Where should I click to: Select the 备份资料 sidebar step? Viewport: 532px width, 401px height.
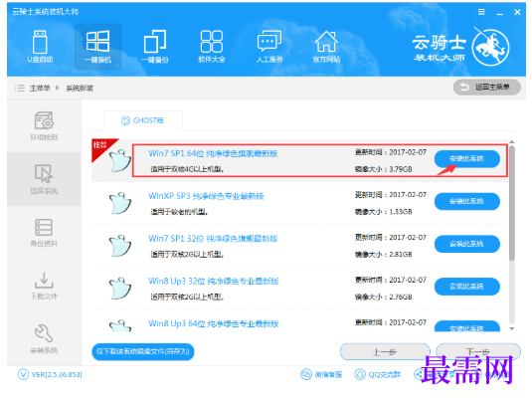pyautogui.click(x=44, y=233)
